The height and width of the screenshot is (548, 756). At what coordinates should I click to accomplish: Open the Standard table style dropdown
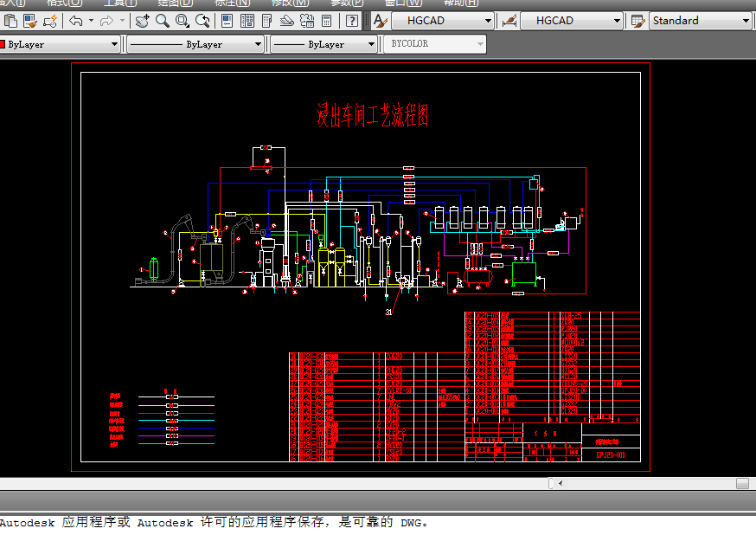[700, 21]
